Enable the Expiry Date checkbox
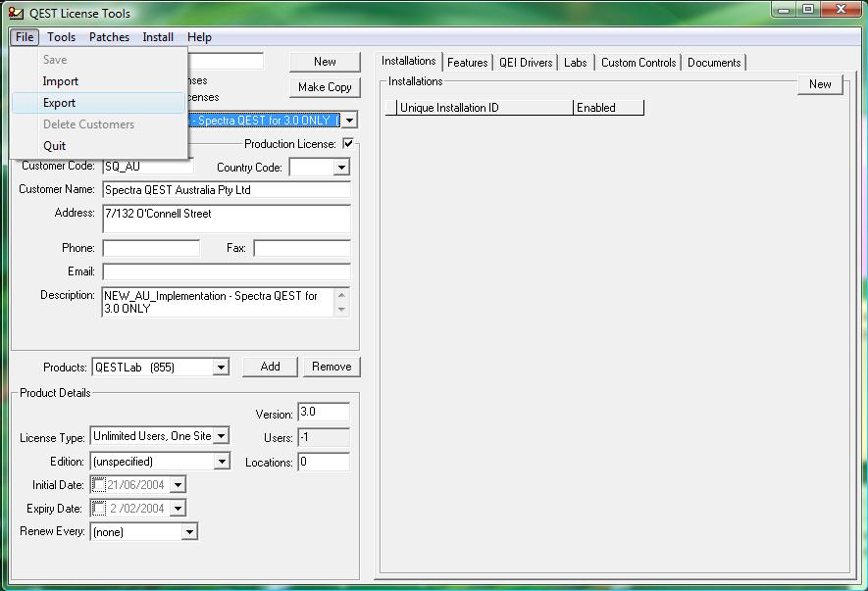 tap(99, 509)
